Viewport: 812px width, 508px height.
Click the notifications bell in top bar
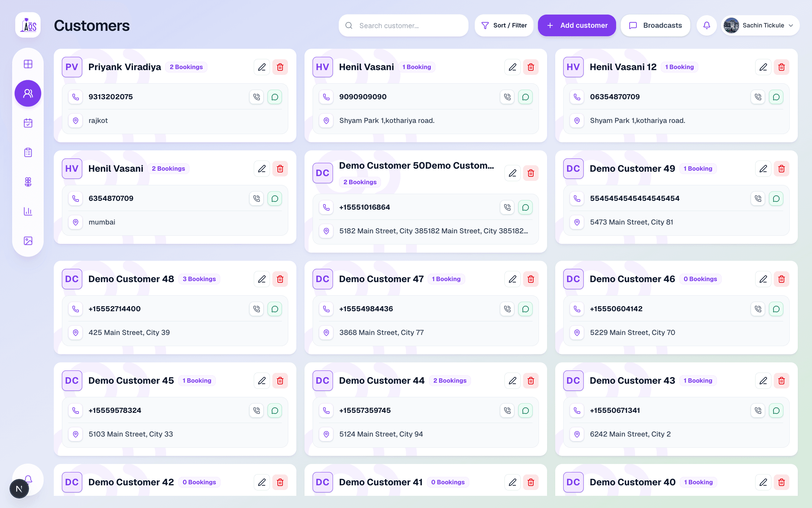tap(707, 25)
